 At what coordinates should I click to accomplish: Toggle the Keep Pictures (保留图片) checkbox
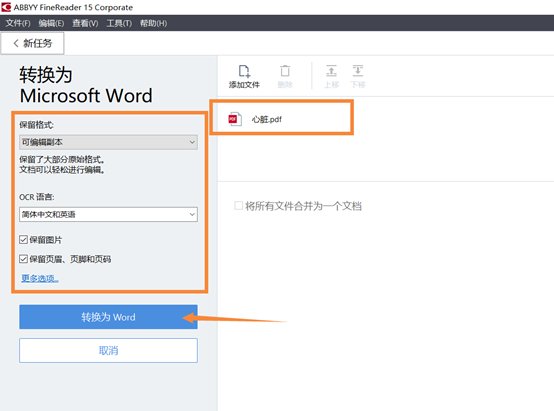pos(23,240)
